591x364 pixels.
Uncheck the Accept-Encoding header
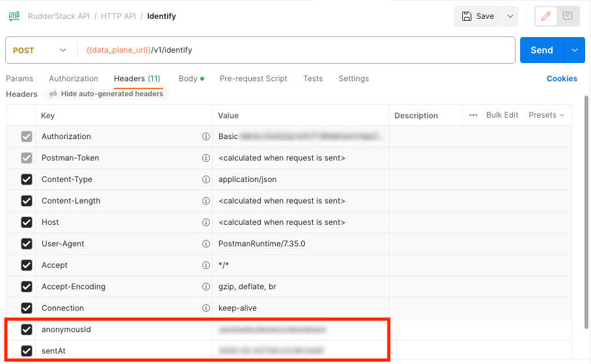coord(27,287)
